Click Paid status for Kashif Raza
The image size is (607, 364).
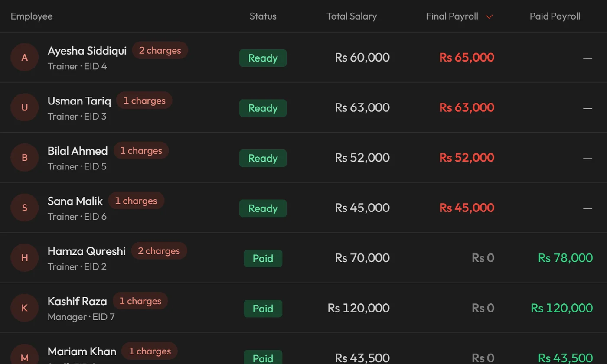[x=263, y=309]
